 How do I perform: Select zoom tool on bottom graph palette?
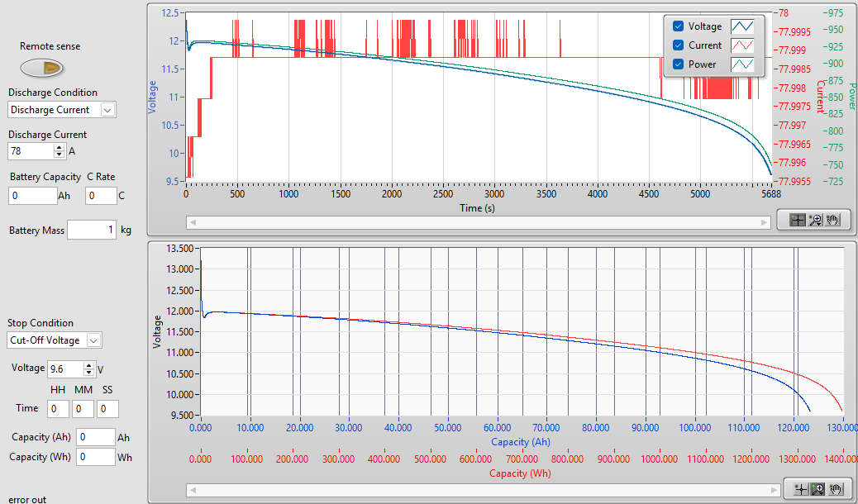point(818,489)
